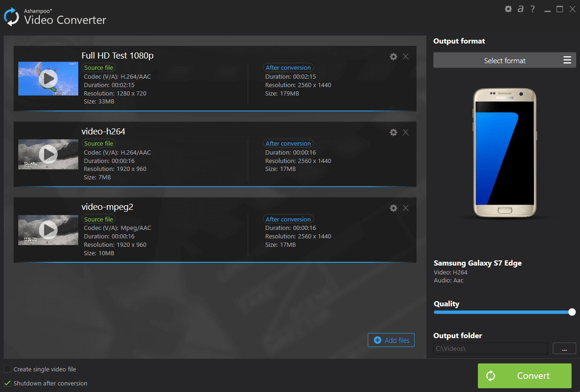Click the output folder path field
Viewport: 580px width, 392px height.
[x=490, y=348]
